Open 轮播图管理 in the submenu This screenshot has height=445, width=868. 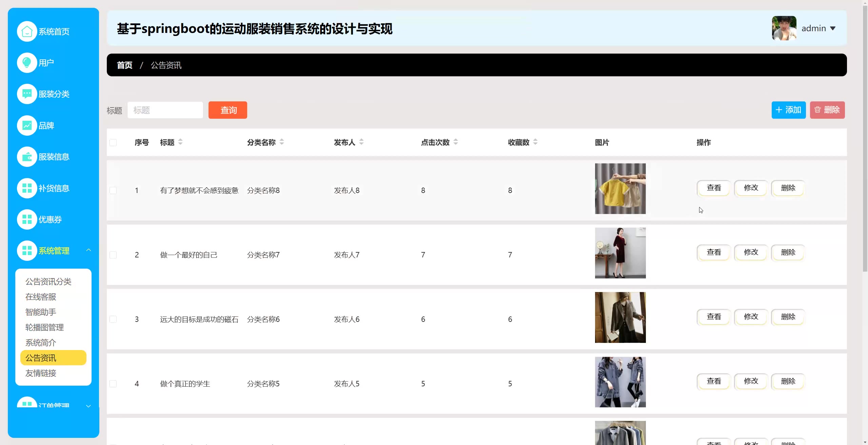coord(44,327)
